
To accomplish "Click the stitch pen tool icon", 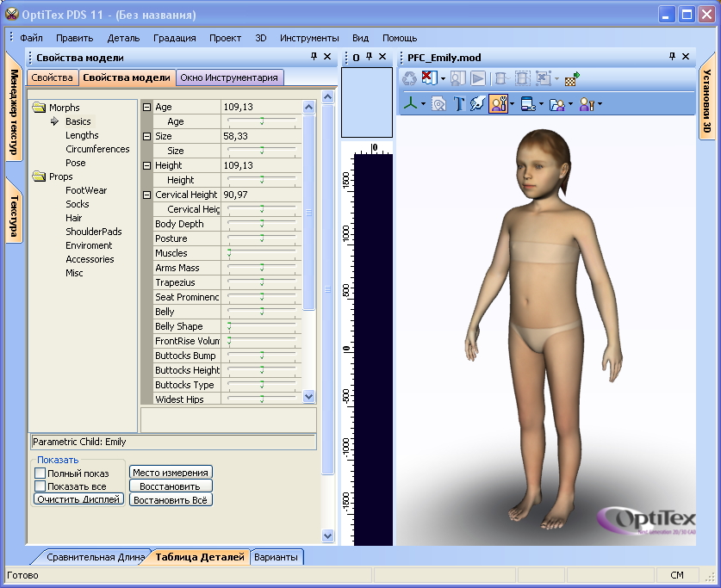I will pos(477,104).
